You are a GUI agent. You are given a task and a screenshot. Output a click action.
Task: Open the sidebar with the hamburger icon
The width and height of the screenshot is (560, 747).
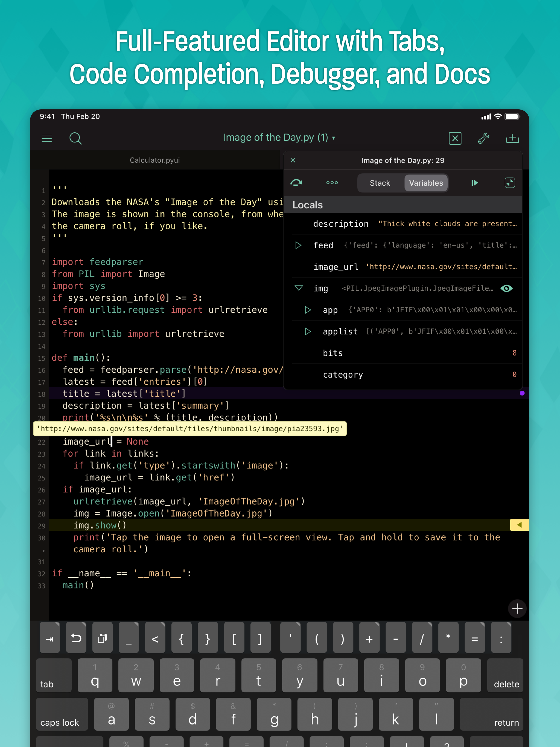(46, 138)
